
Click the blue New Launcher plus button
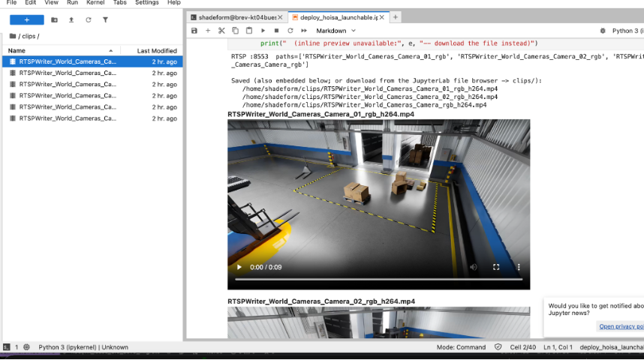pyautogui.click(x=27, y=19)
